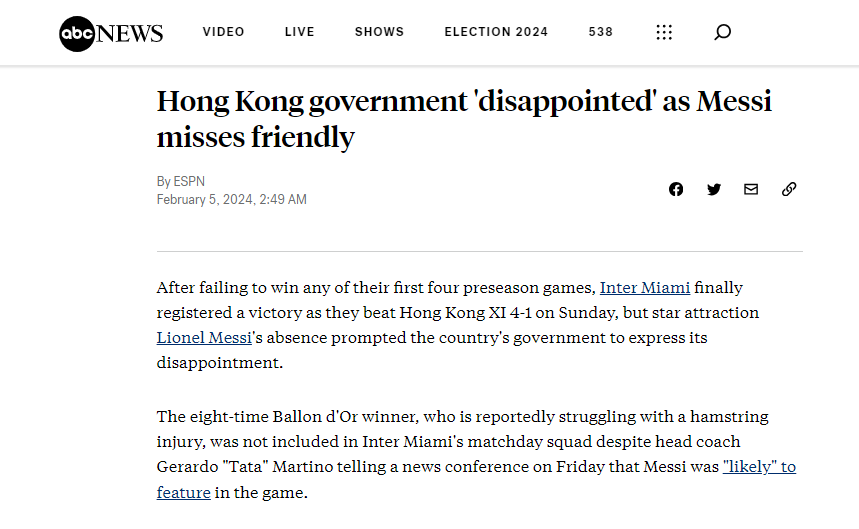859x529 pixels.
Task: Click the "likely" to feature link
Action: (759, 467)
